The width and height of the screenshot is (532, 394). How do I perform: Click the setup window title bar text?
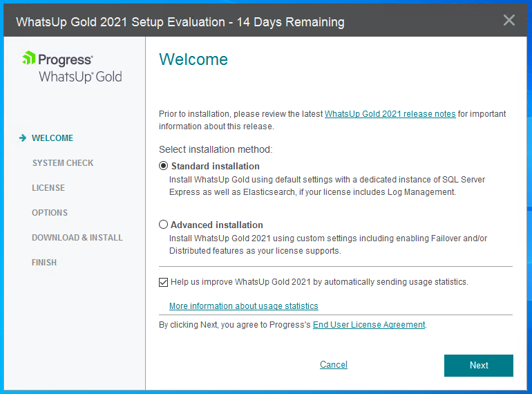[x=180, y=22]
